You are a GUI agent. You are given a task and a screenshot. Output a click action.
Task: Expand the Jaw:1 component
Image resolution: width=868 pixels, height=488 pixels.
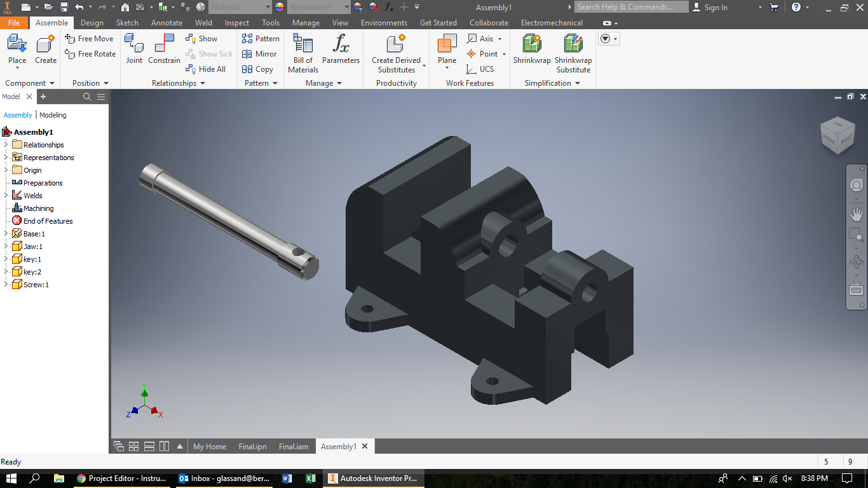click(x=6, y=247)
